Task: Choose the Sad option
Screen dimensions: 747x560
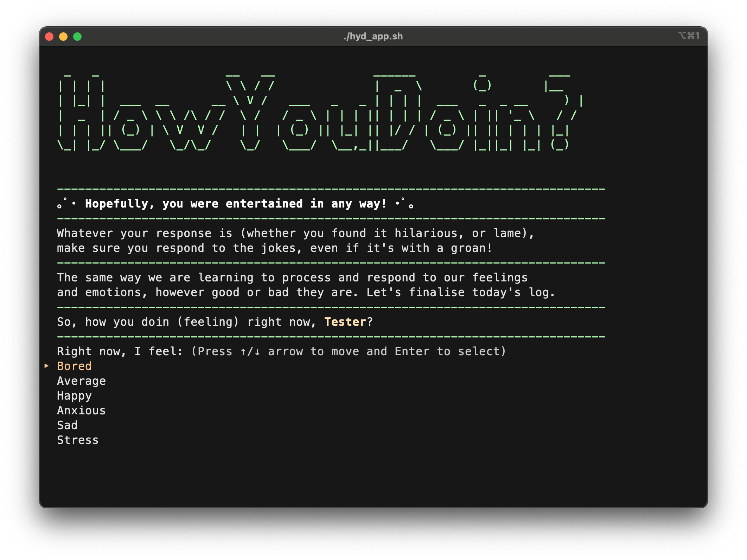Action: 67,425
